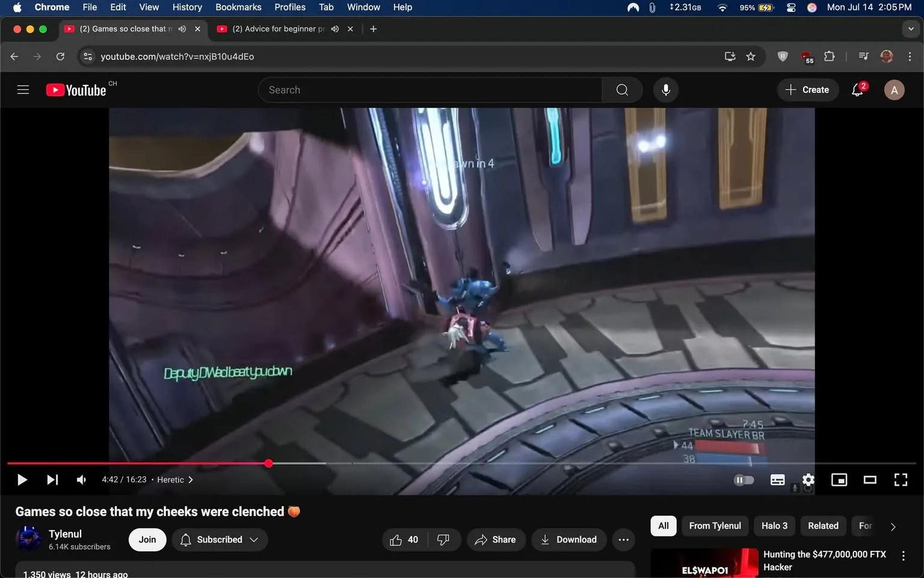Screen dimensions: 924x578
Task: Toggle the autoplay switch
Action: click(744, 480)
